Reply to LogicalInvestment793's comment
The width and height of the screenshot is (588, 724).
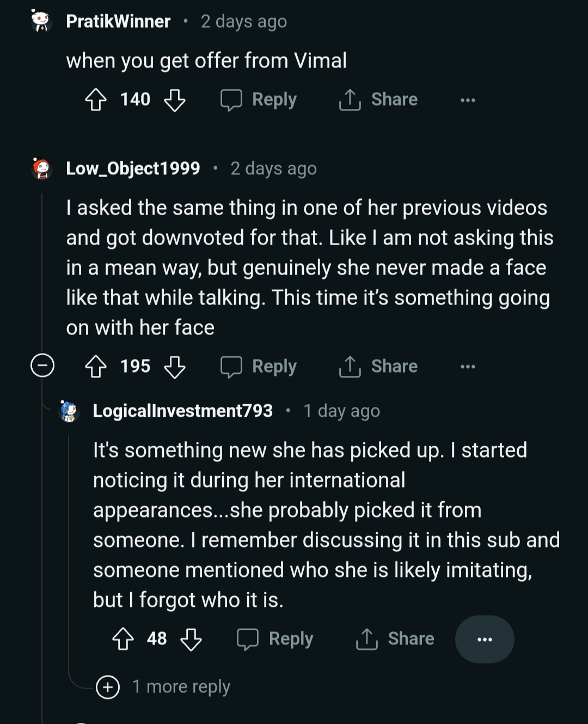pyautogui.click(x=275, y=639)
